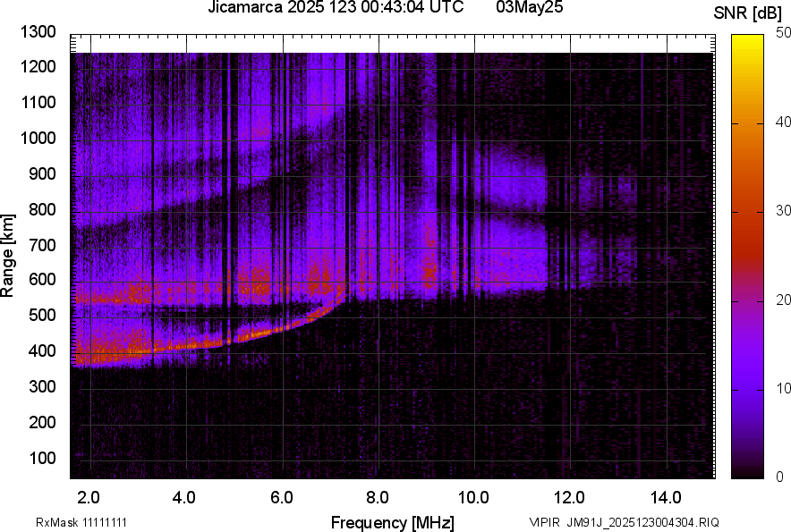Click the 'Frequency [MHz]' axis label

[393, 522]
